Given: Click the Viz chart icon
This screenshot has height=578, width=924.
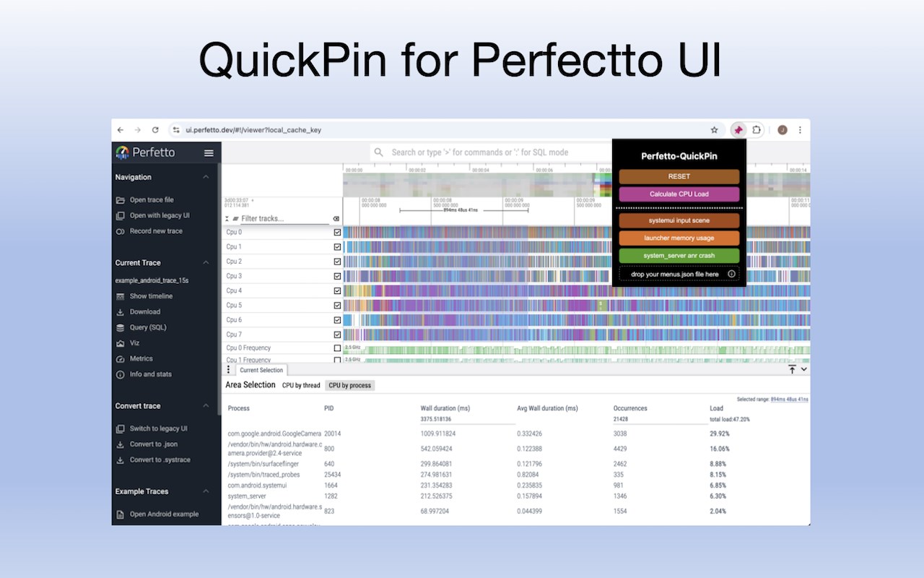Looking at the screenshot, I should pos(121,343).
